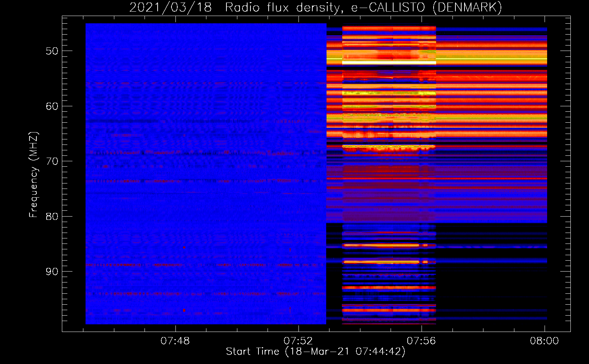
Task: Click the 50 frequency tick label
Action: (x=52, y=51)
